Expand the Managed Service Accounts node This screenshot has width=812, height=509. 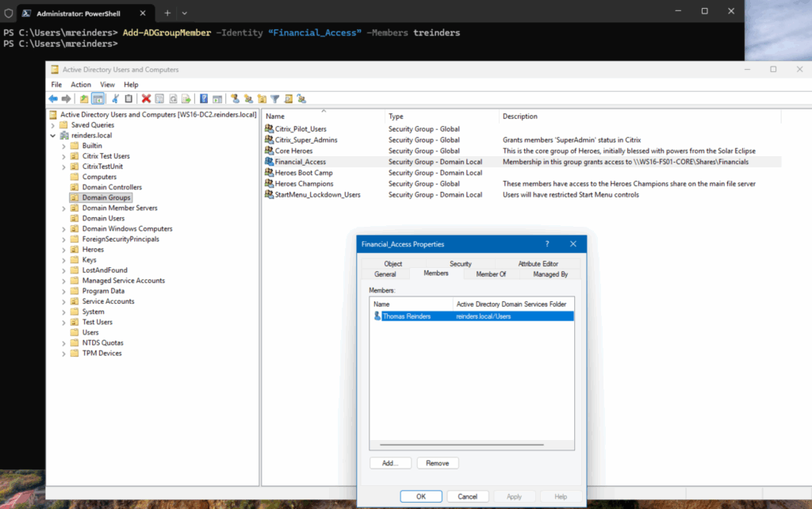63,280
